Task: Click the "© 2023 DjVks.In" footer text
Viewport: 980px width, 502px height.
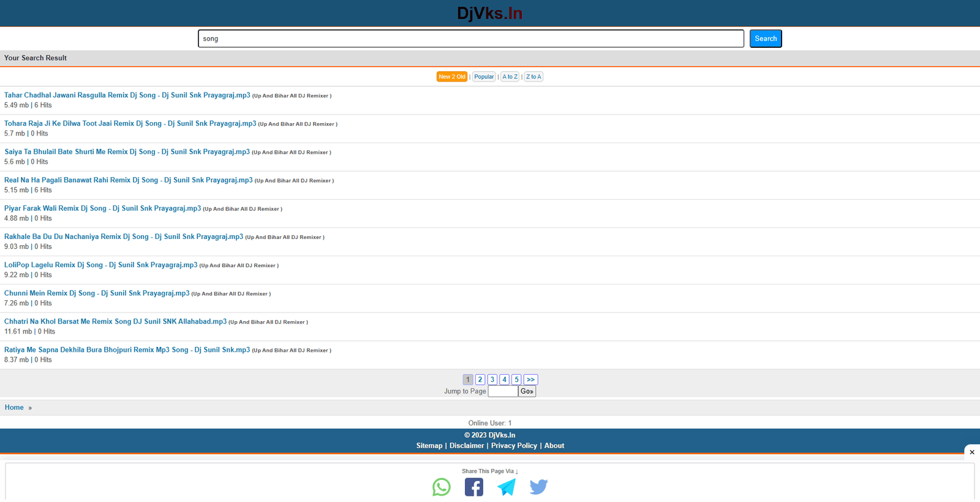Action: [x=490, y=435]
